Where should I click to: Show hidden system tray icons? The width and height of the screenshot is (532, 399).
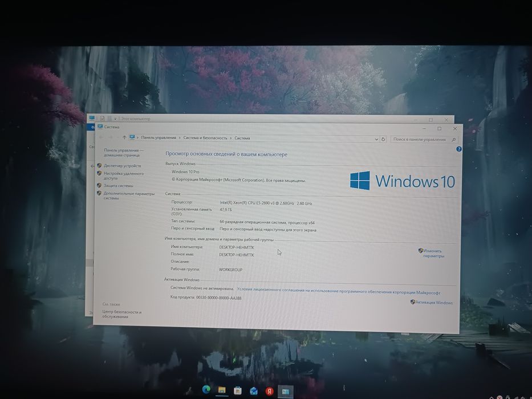[492, 398]
